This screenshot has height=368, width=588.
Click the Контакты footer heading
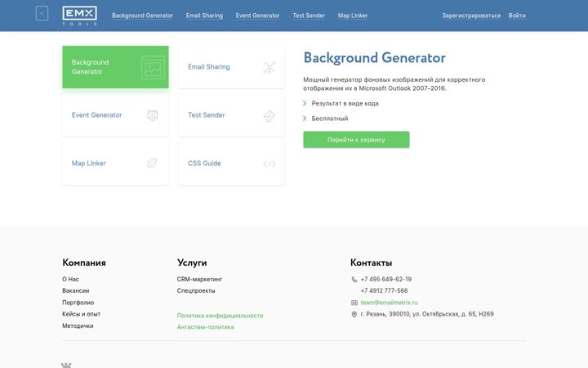(372, 263)
